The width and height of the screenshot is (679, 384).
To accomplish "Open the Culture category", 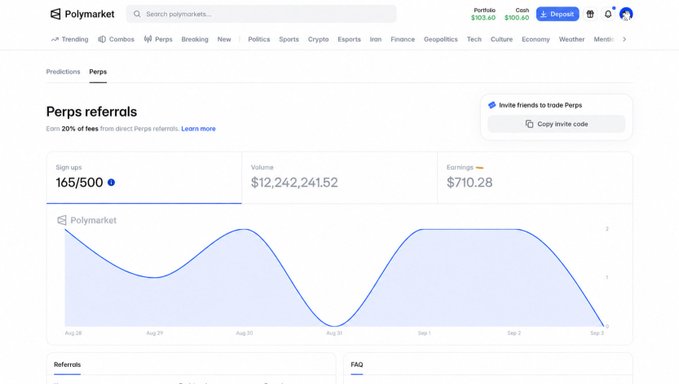I will pos(501,39).
